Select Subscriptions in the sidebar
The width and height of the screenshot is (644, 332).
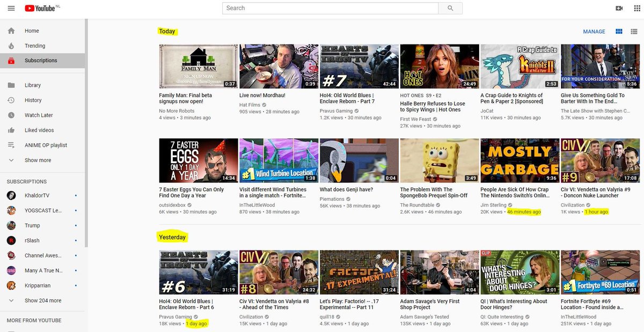pos(42,61)
